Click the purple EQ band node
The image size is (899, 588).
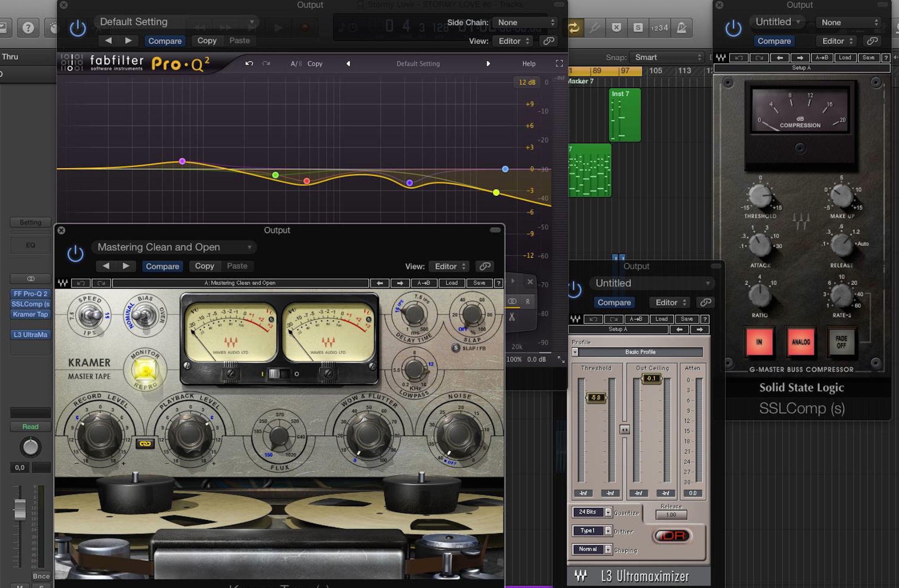tap(182, 161)
